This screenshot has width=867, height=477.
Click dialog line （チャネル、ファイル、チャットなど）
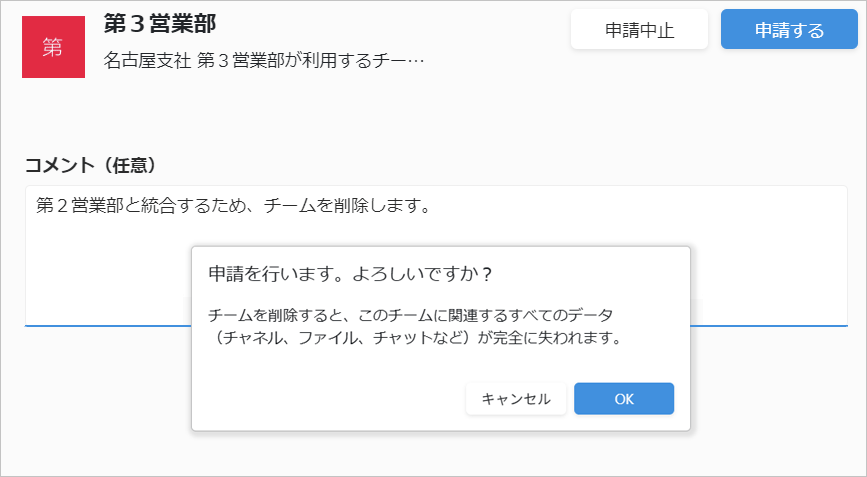343,338
